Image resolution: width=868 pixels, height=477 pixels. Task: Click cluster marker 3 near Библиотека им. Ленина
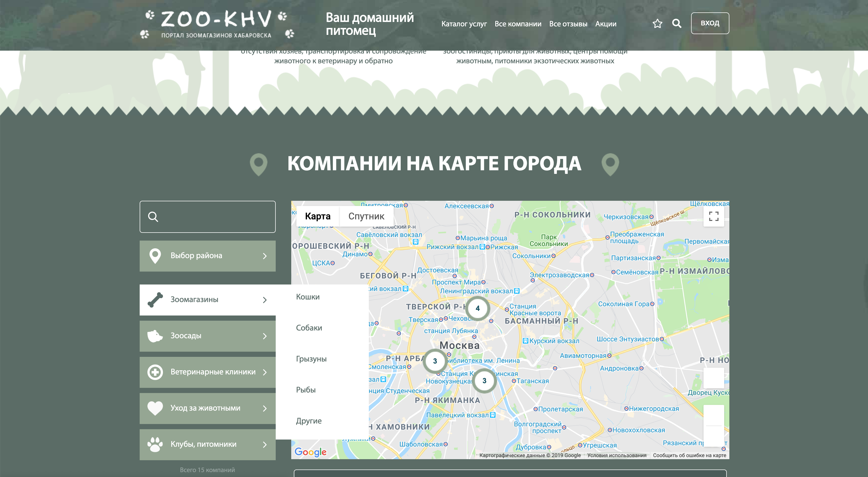(x=435, y=361)
